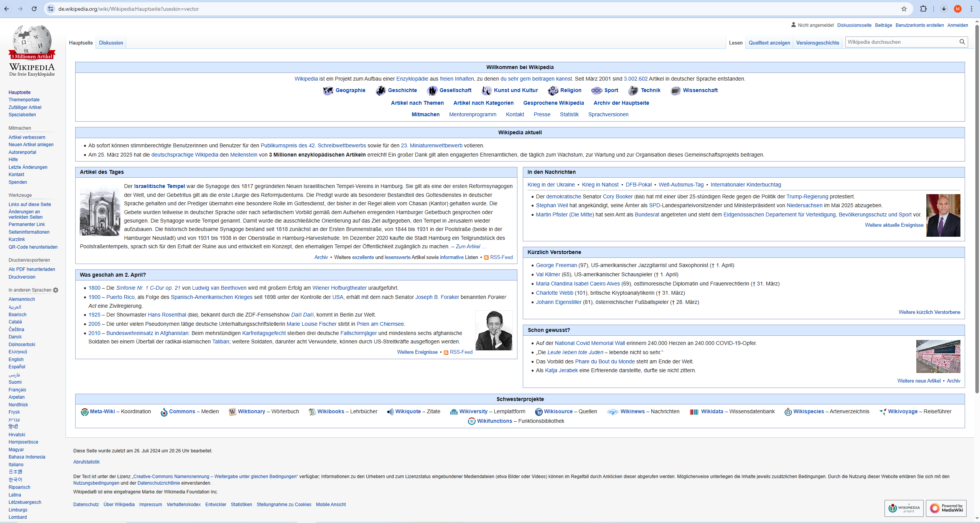
Task: Click the Wissenschaft portal icon
Action: click(675, 91)
